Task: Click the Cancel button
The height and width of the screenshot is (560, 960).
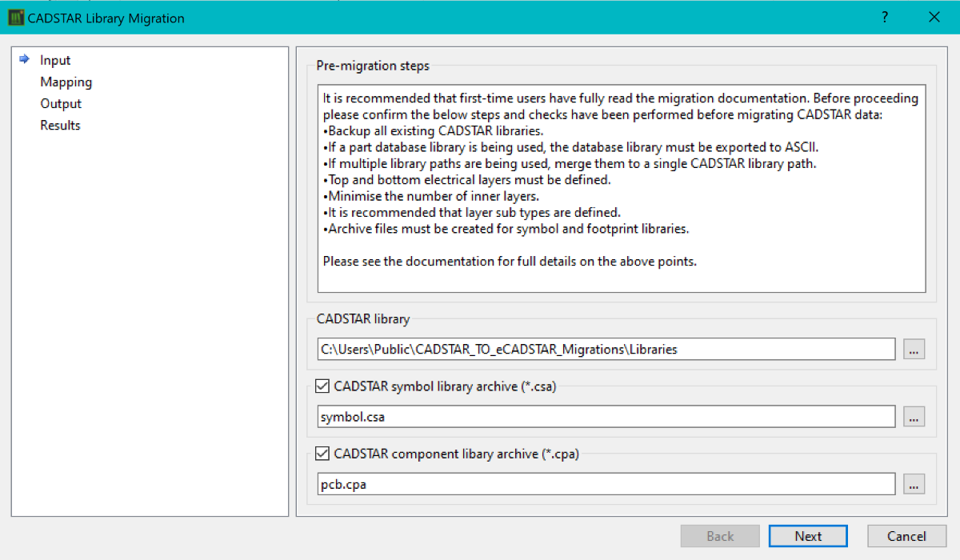Action: (906, 536)
